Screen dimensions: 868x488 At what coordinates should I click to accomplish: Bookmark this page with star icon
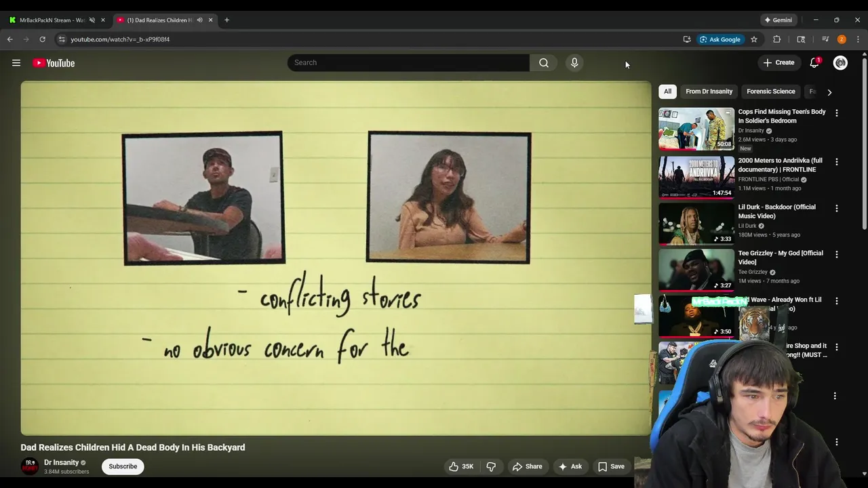click(x=753, y=39)
